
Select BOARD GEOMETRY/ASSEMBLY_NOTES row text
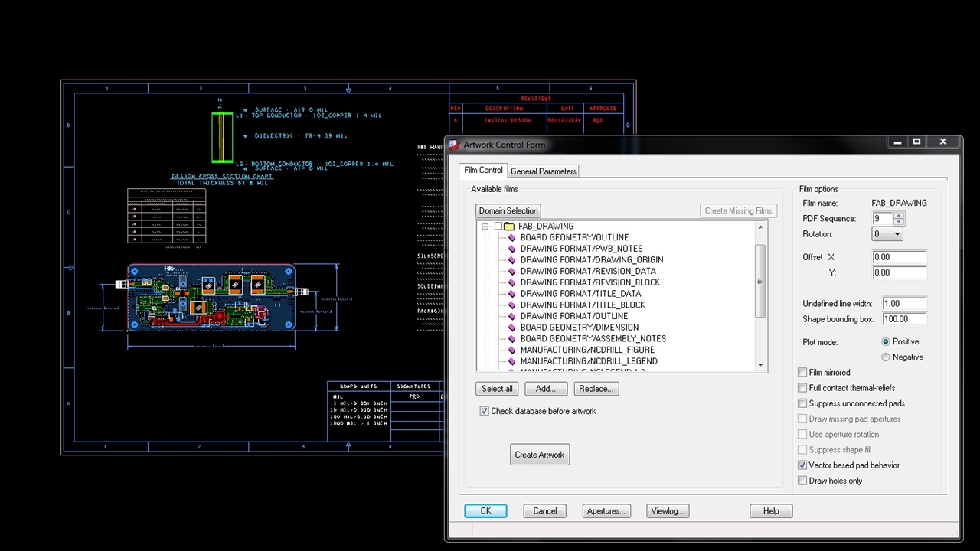[x=593, y=339]
